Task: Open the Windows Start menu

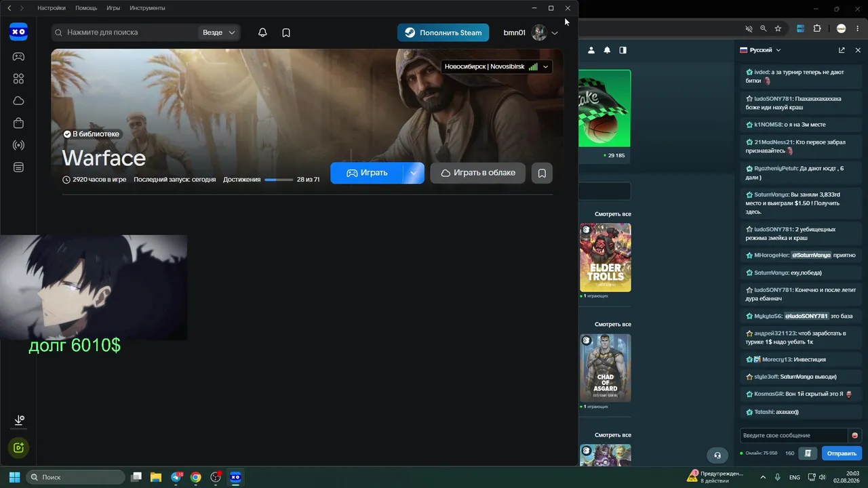Action: click(x=14, y=477)
